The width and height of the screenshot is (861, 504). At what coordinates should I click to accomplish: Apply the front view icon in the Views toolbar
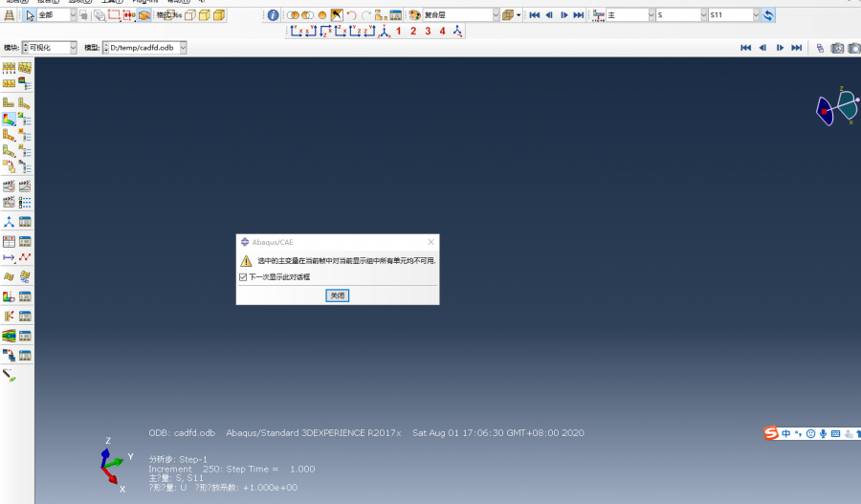tap(296, 32)
